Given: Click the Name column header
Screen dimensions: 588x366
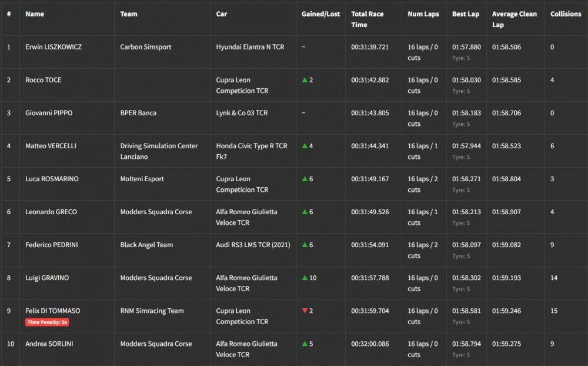Looking at the screenshot, I should [35, 14].
